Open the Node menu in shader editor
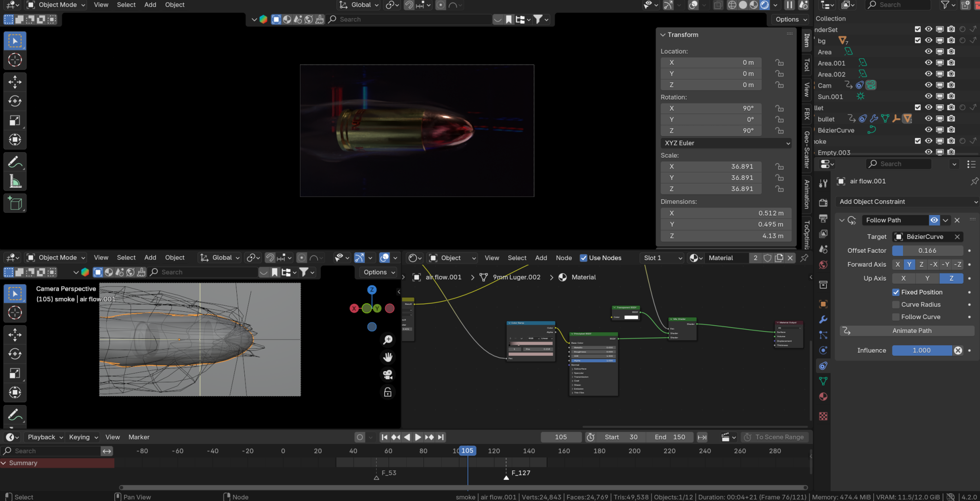 (564, 258)
